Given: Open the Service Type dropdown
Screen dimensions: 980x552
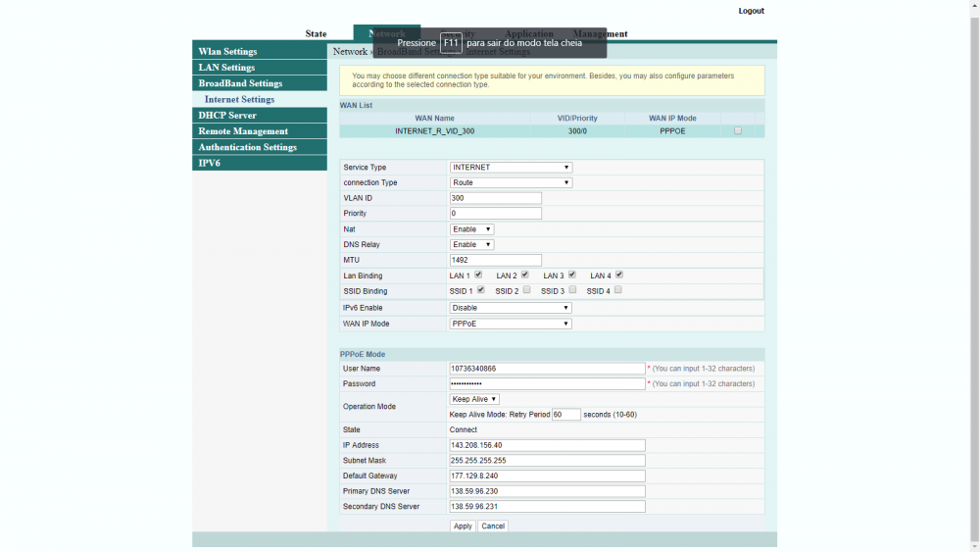Looking at the screenshot, I should [511, 168].
